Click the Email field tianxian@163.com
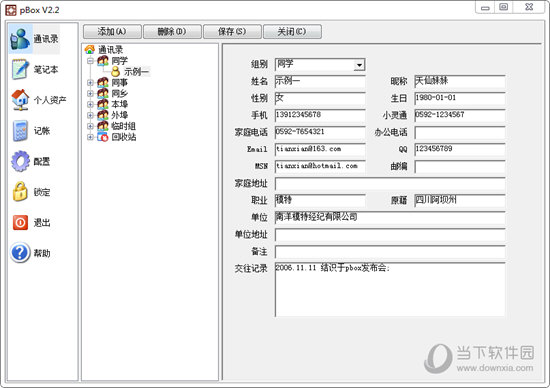Image resolution: width=550 pixels, height=388 pixels. coord(320,149)
